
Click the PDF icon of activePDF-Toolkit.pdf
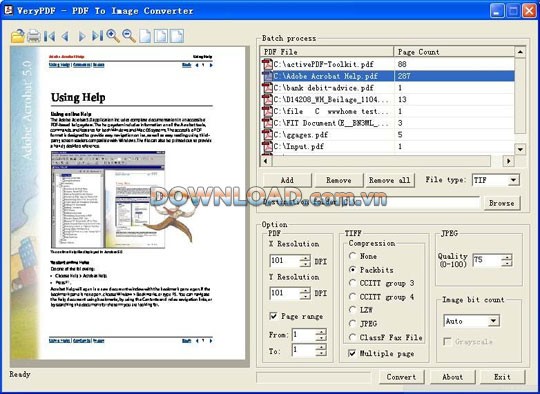click(267, 64)
